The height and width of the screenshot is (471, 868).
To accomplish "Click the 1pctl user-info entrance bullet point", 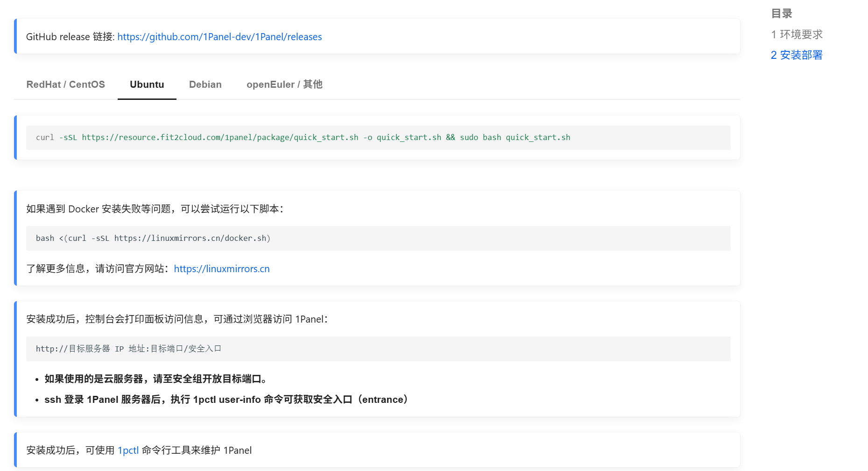I will (226, 400).
